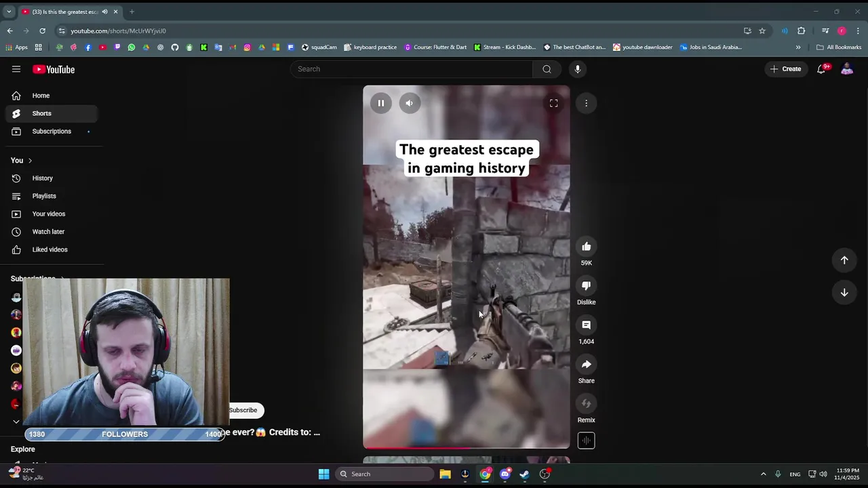View site information for youtube.com
The width and height of the screenshot is (868, 488).
[x=62, y=30]
